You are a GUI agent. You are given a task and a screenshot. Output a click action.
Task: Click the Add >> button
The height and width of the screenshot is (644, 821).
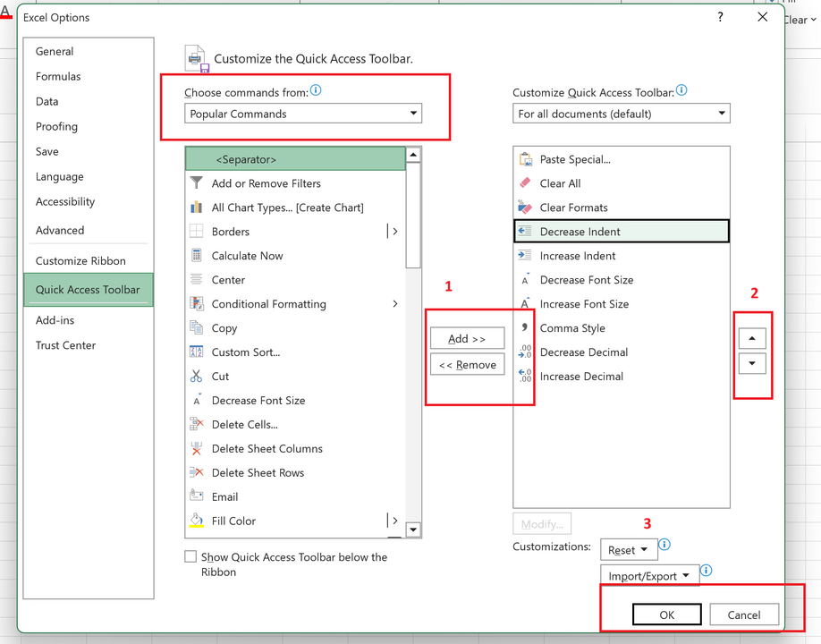click(x=467, y=339)
